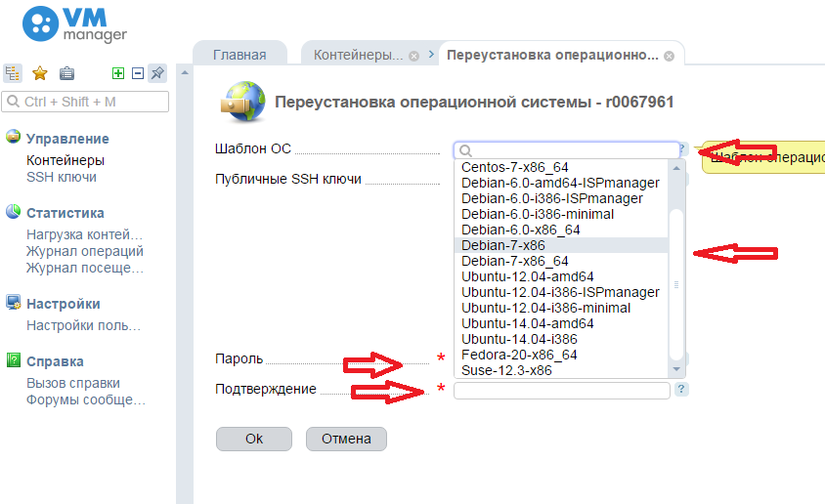The image size is (825, 504).
Task: Choose Ubuntu-12.04-i386-ISPmanager template
Action: 561,292
